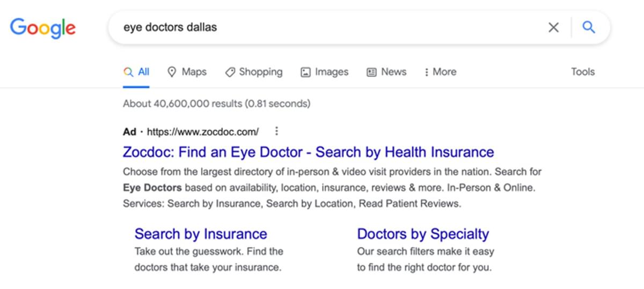Click the zocdoc.com ad URL

pyautogui.click(x=202, y=131)
